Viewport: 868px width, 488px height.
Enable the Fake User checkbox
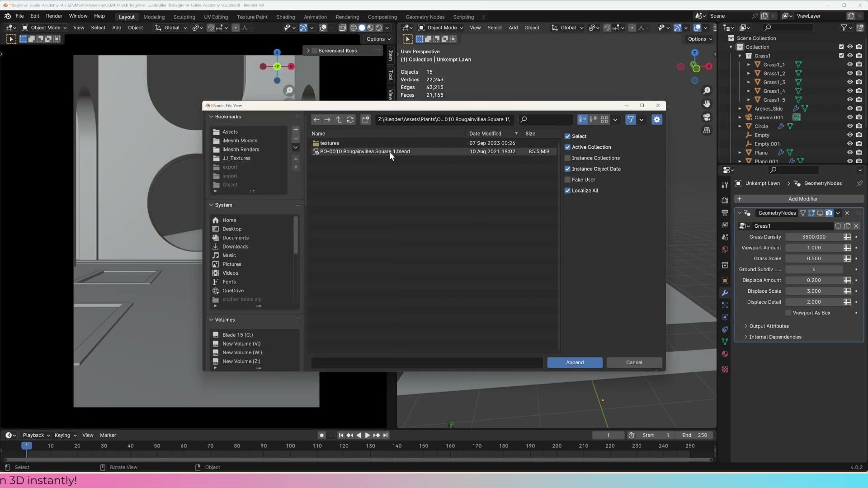(x=567, y=180)
